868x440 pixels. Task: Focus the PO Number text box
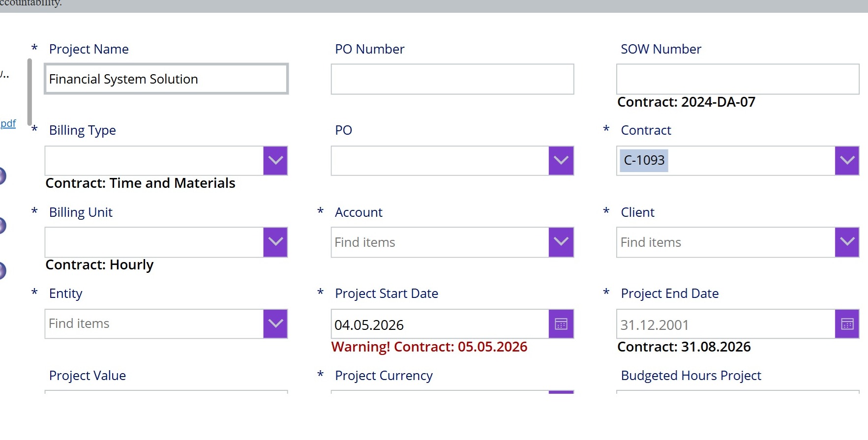point(452,79)
